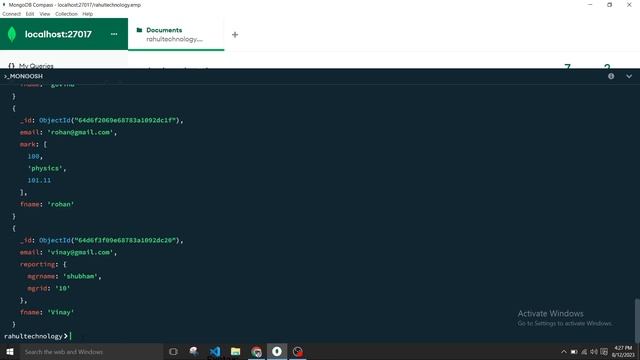Click the red circular app taskbar icon

tap(298, 351)
